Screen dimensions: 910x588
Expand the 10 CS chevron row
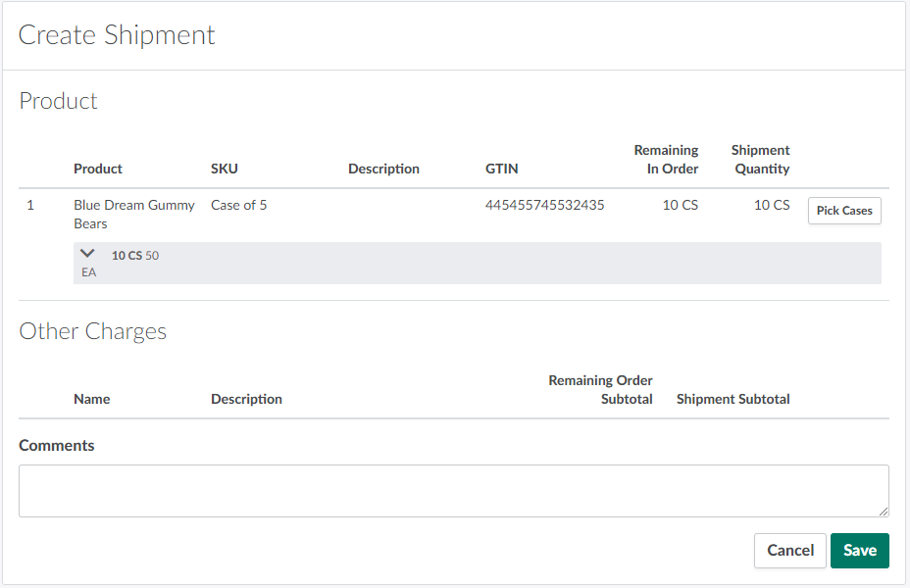[x=88, y=254]
